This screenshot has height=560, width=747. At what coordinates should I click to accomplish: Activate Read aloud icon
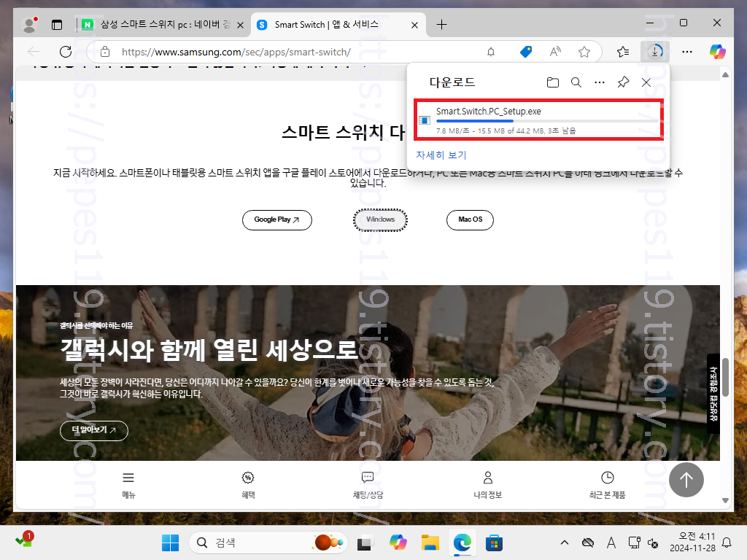pos(555,52)
